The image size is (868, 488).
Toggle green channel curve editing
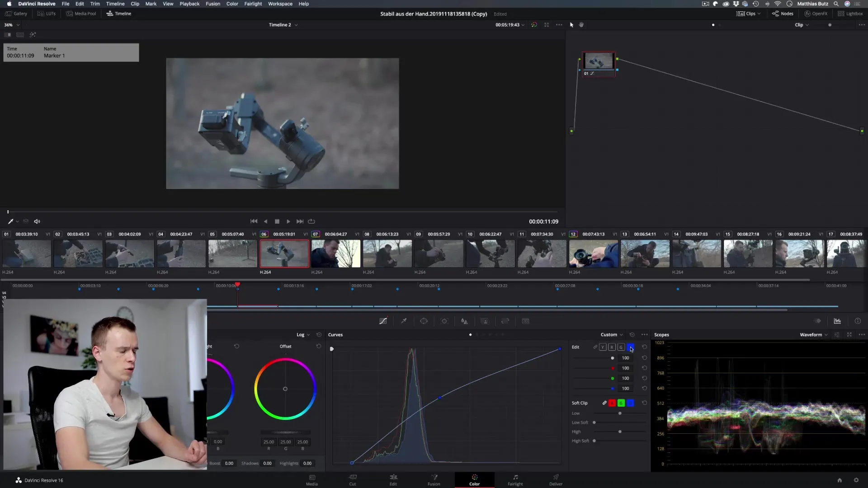point(621,347)
